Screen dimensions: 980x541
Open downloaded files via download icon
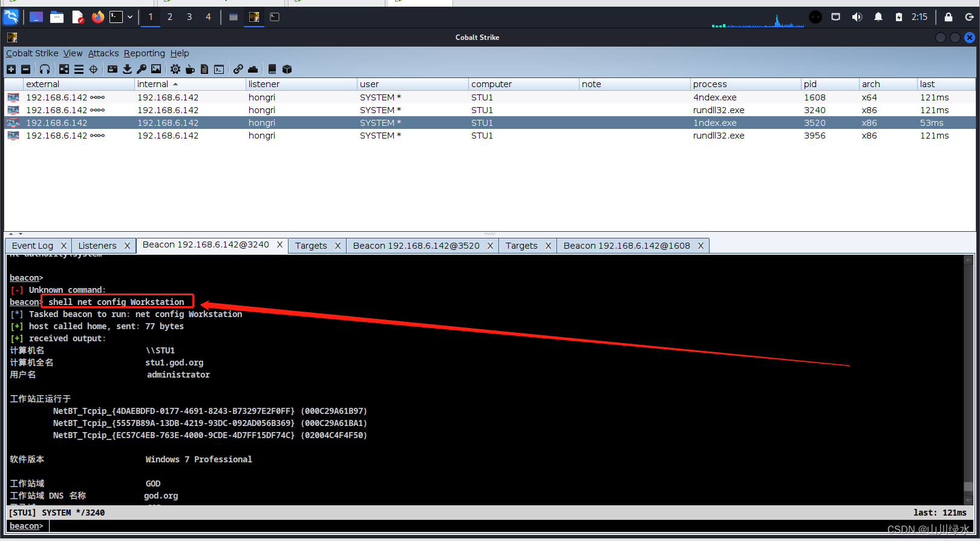click(x=127, y=70)
